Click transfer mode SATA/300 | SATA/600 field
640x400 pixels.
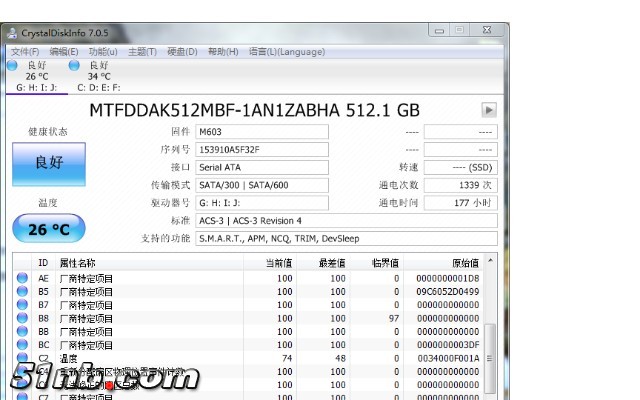click(x=262, y=185)
